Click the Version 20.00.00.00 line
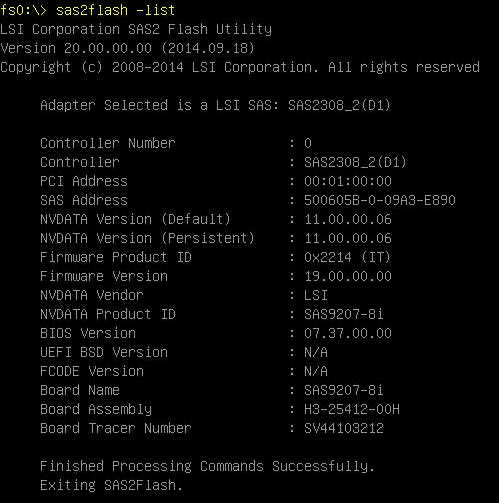This screenshot has width=499, height=503. [x=128, y=48]
